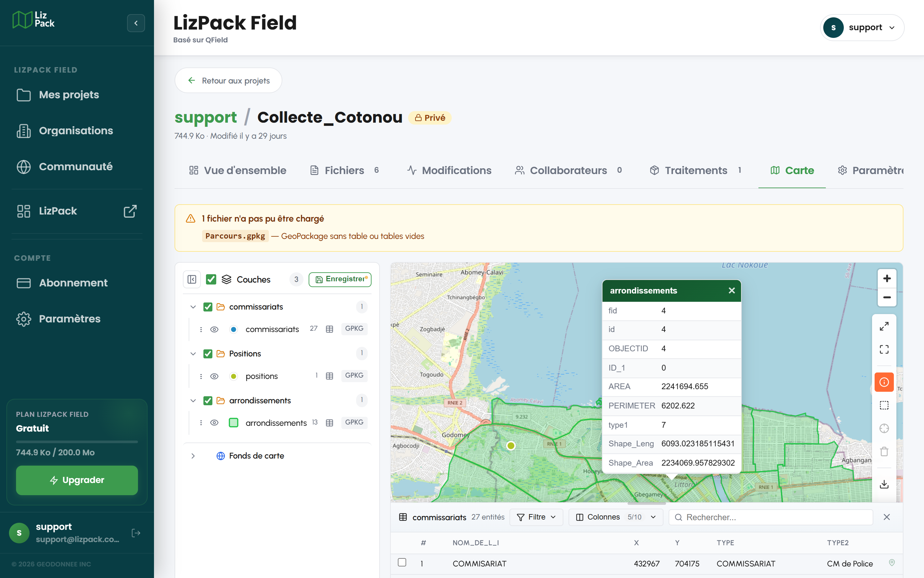
Task: Collapse the layers panel icon
Action: [192, 279]
